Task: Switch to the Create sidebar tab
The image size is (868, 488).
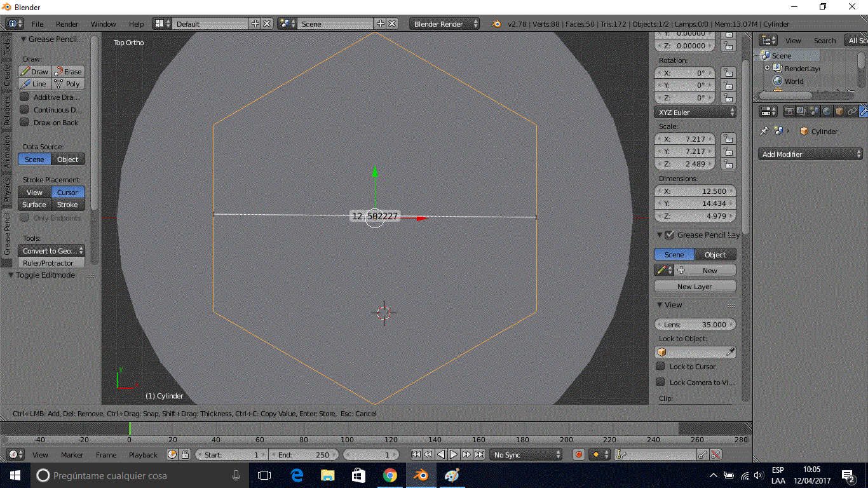Action: pos(7,74)
